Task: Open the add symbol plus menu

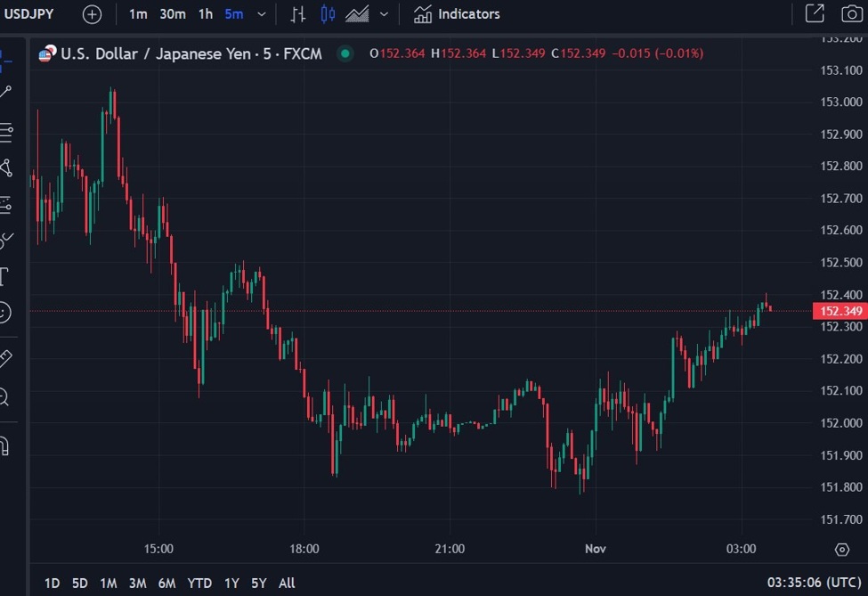Action: (92, 14)
